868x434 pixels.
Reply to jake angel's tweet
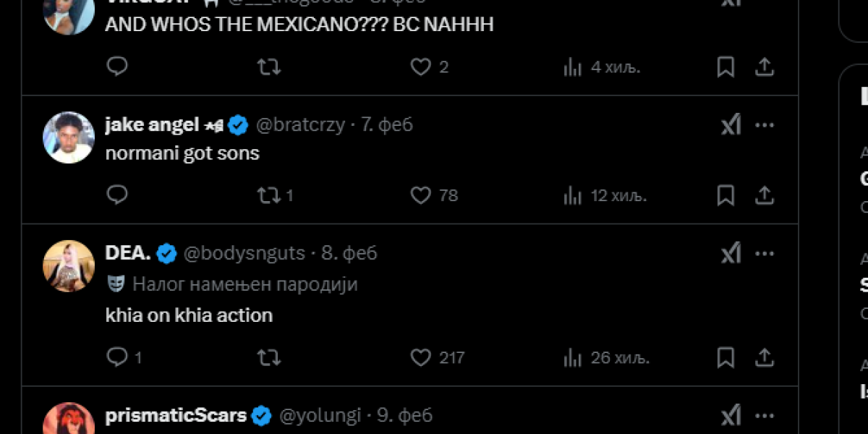(117, 195)
